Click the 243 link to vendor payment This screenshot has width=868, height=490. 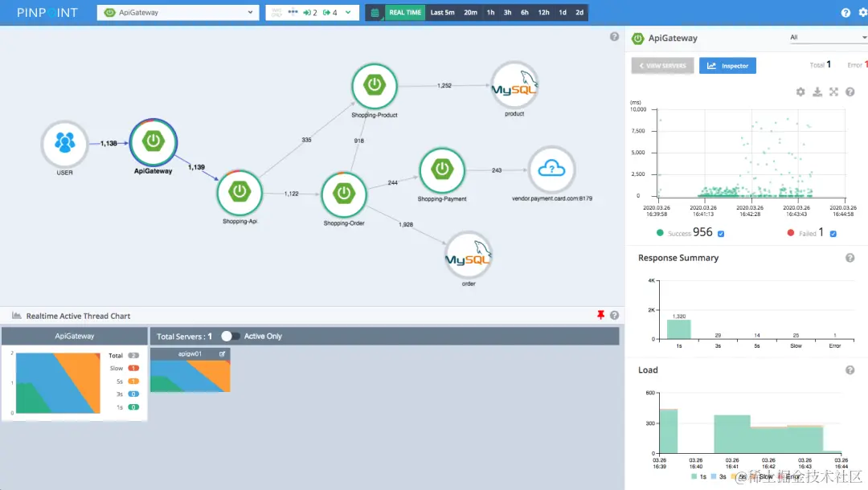pyautogui.click(x=497, y=170)
